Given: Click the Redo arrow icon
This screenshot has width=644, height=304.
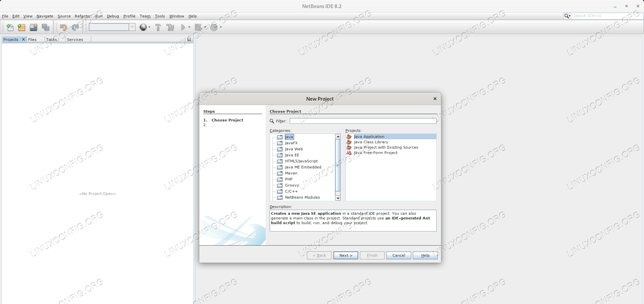Looking at the screenshot, I should [75, 27].
